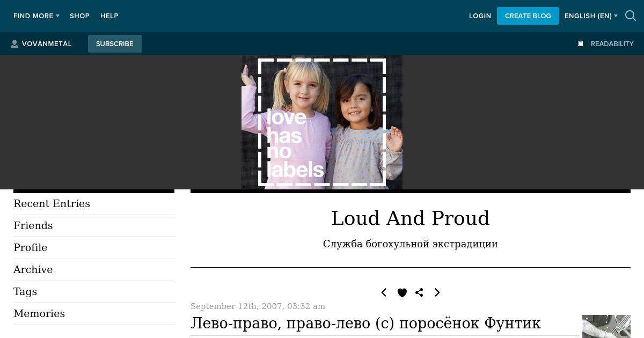This screenshot has height=338, width=644.
Task: Open the post title Лево-право, право-лево
Action: tap(365, 324)
